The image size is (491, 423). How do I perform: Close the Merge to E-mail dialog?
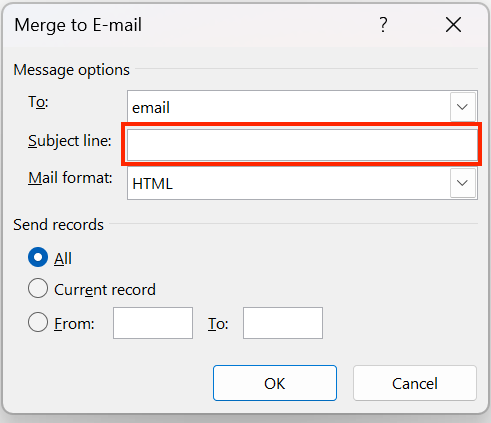pyautogui.click(x=453, y=25)
